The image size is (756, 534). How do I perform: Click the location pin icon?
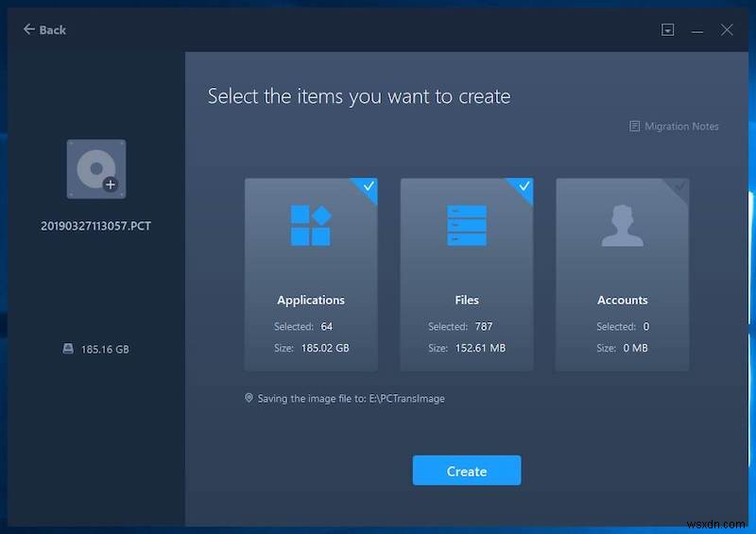pos(249,398)
